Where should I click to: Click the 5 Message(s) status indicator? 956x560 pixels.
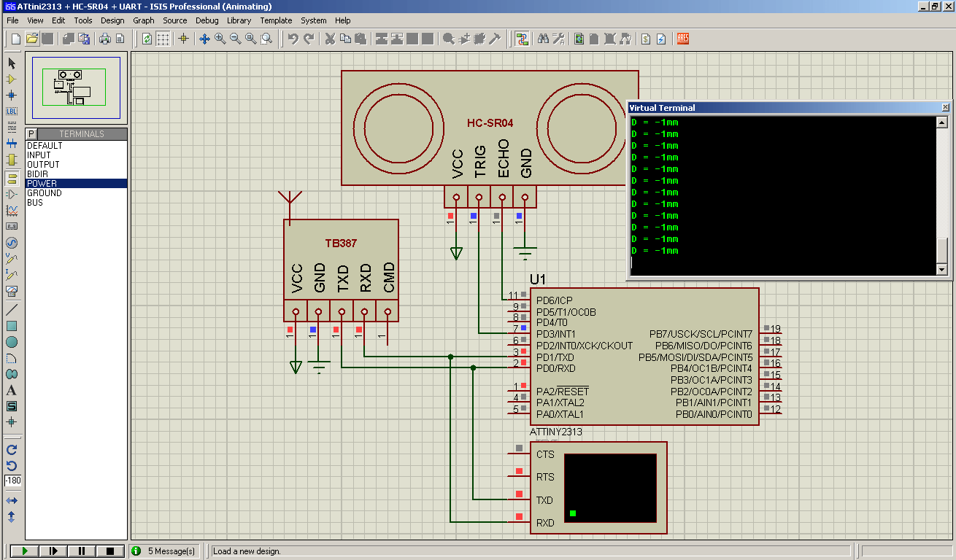(x=164, y=551)
